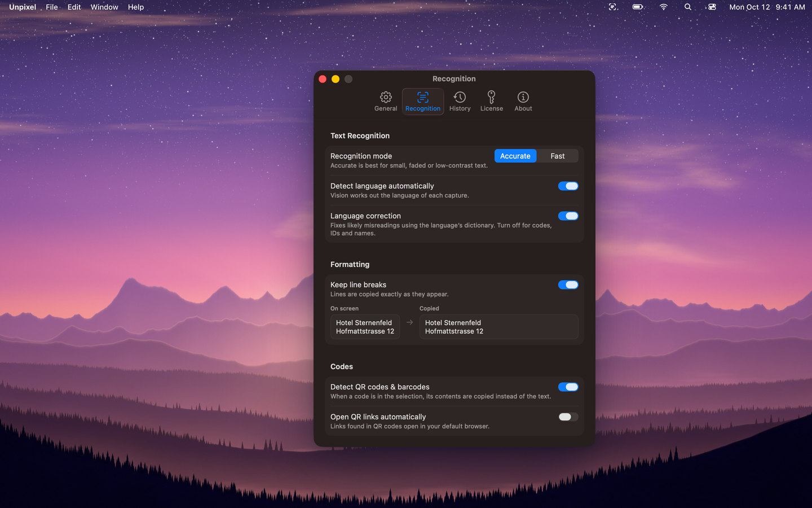
Task: Turn off Detect QR codes & barcodes
Action: (x=568, y=387)
